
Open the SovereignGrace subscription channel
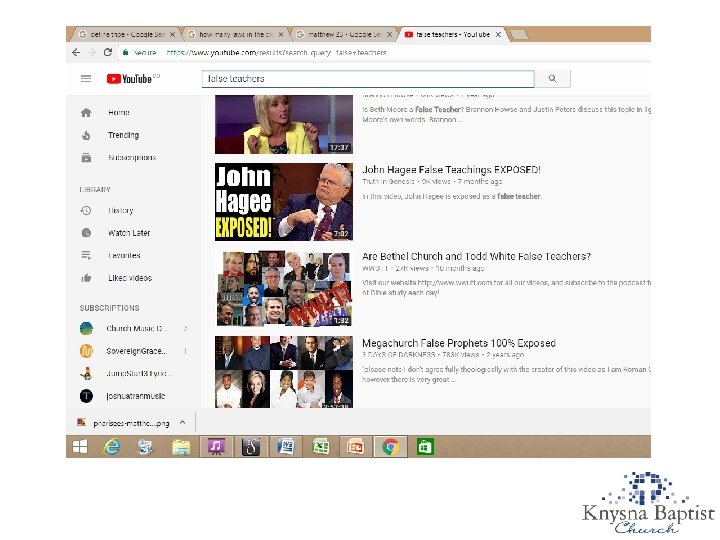136,351
